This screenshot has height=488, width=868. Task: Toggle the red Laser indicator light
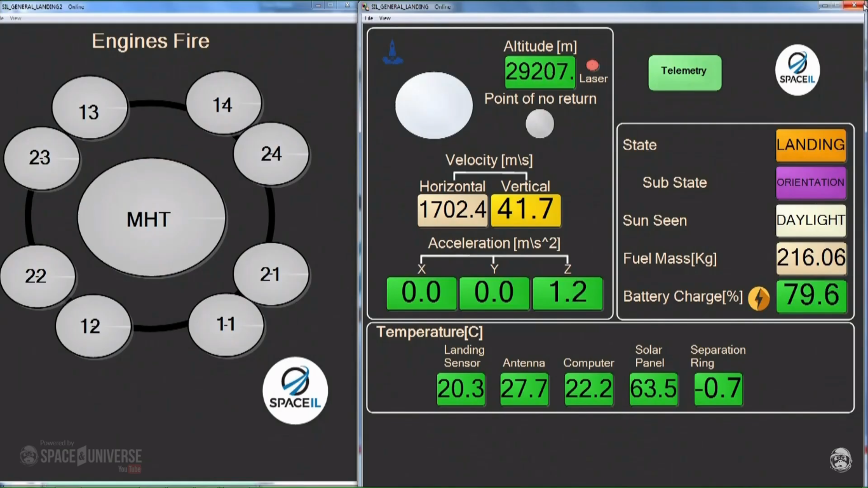coord(592,65)
